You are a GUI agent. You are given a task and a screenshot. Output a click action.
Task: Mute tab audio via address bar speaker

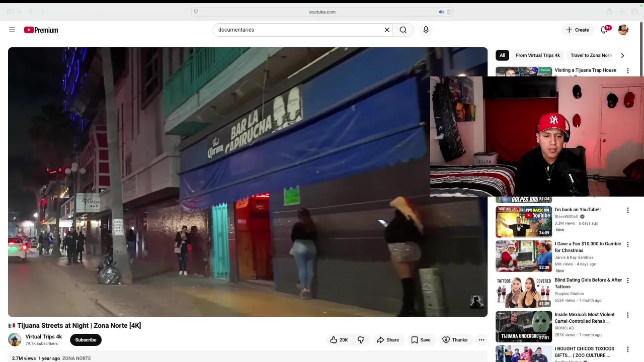(441, 12)
